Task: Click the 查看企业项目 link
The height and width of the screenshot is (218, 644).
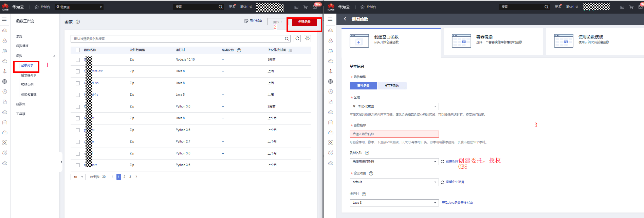Action: pos(455,182)
